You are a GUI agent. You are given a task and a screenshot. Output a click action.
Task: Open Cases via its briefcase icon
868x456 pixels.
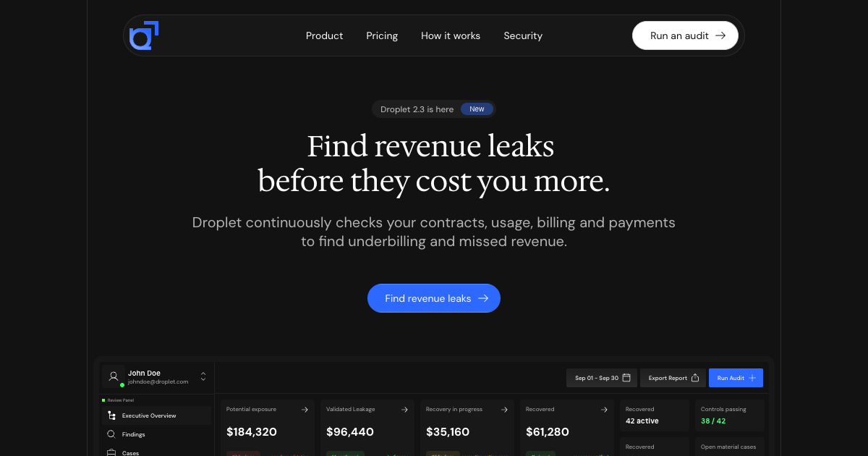[x=111, y=453]
